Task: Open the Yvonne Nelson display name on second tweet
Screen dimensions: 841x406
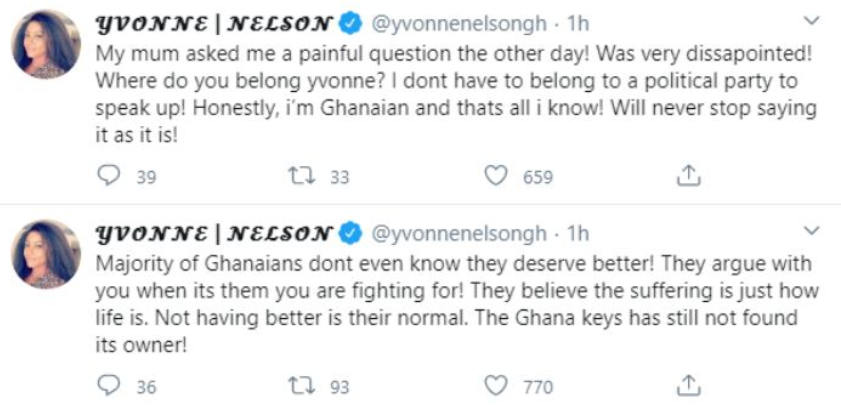Action: 213,233
